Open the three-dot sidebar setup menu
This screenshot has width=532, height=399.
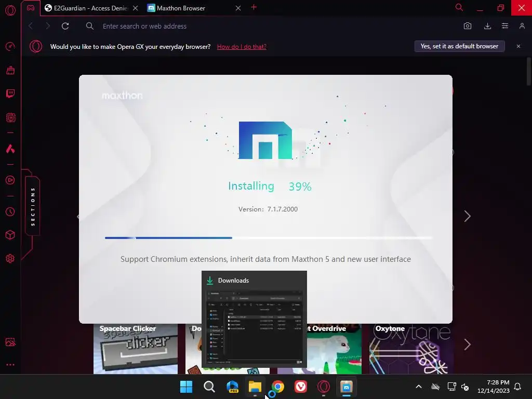coord(10,365)
